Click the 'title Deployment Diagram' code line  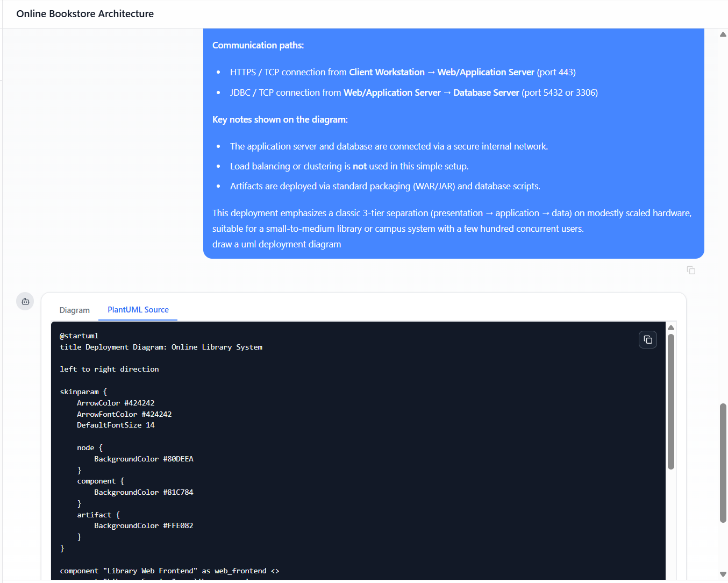(x=161, y=347)
